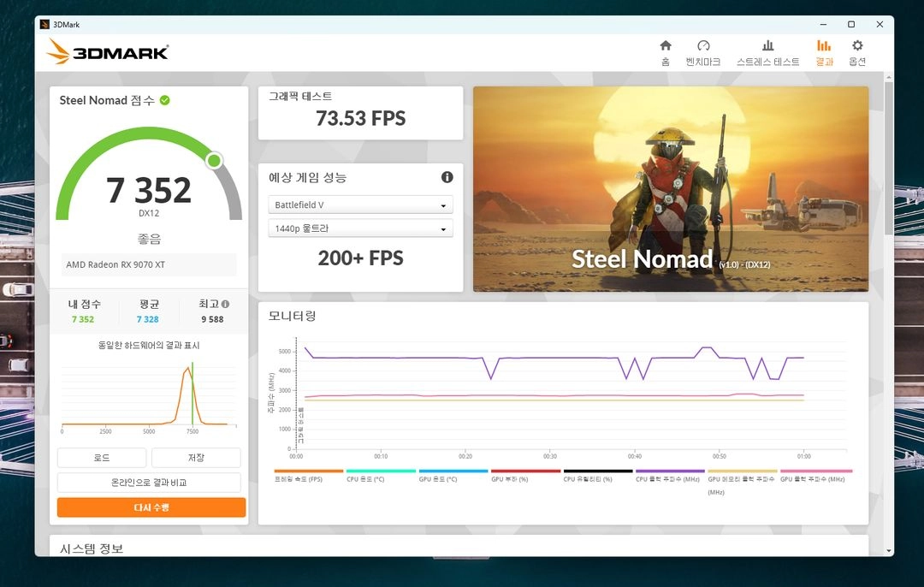924x587 pixels.
Task: Click the average score 7 328
Action: click(147, 319)
